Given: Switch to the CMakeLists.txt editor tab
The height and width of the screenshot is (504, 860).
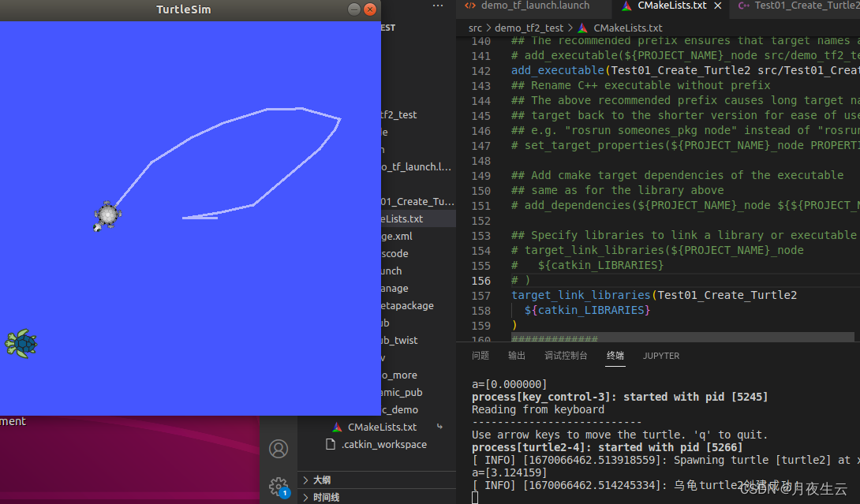Looking at the screenshot, I should pos(671,6).
